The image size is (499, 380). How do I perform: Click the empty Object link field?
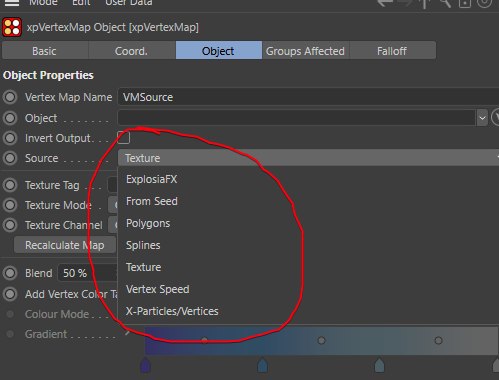coord(296,118)
